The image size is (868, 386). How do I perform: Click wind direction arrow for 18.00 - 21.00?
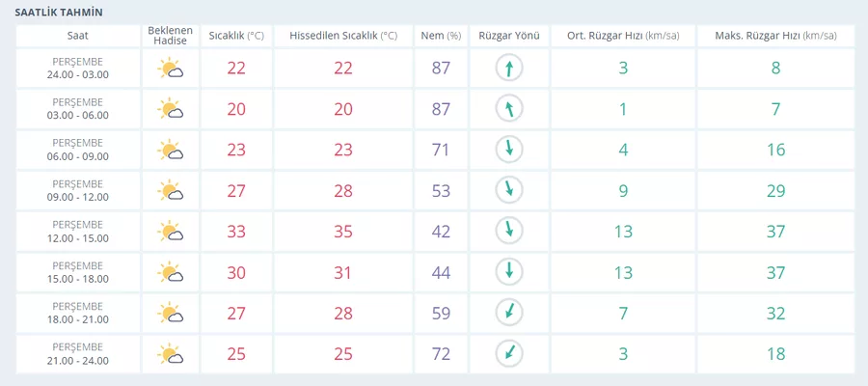509,313
